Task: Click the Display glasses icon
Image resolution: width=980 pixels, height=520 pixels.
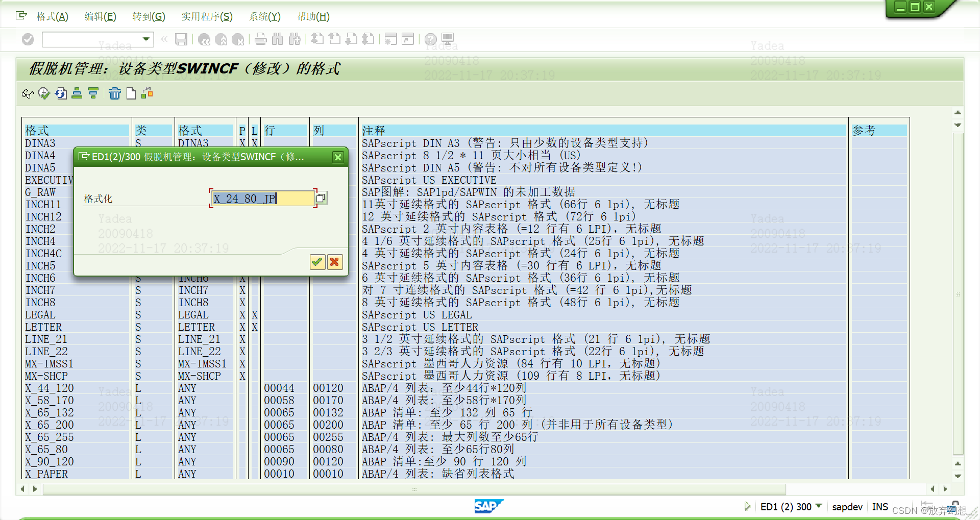Action: [x=28, y=93]
